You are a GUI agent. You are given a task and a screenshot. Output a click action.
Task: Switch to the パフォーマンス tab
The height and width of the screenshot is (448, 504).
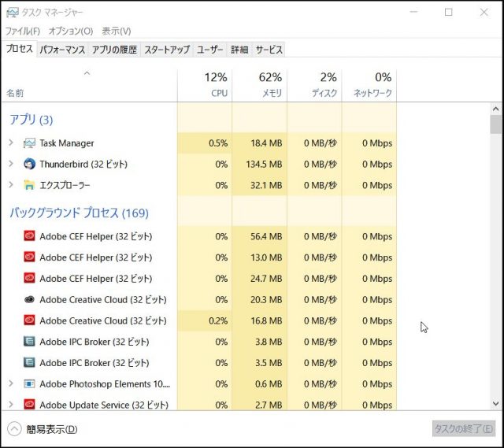pyautogui.click(x=62, y=50)
